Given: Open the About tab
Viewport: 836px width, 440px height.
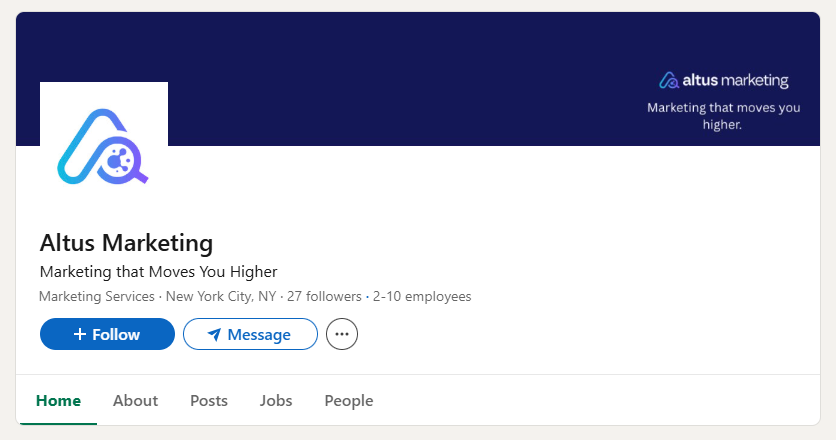Looking at the screenshot, I should tap(135, 401).
